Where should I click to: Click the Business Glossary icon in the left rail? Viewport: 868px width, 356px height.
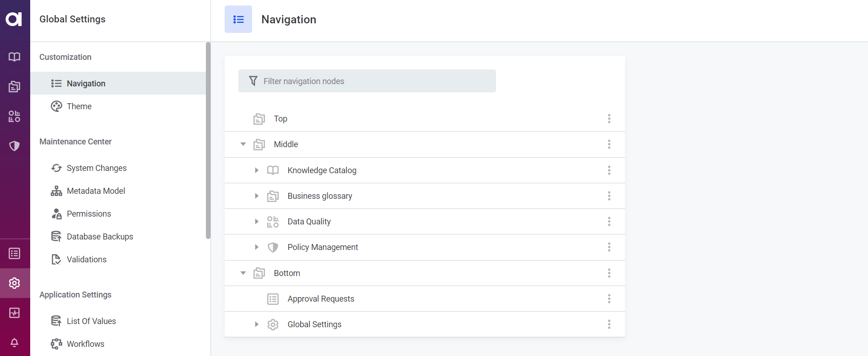15,86
